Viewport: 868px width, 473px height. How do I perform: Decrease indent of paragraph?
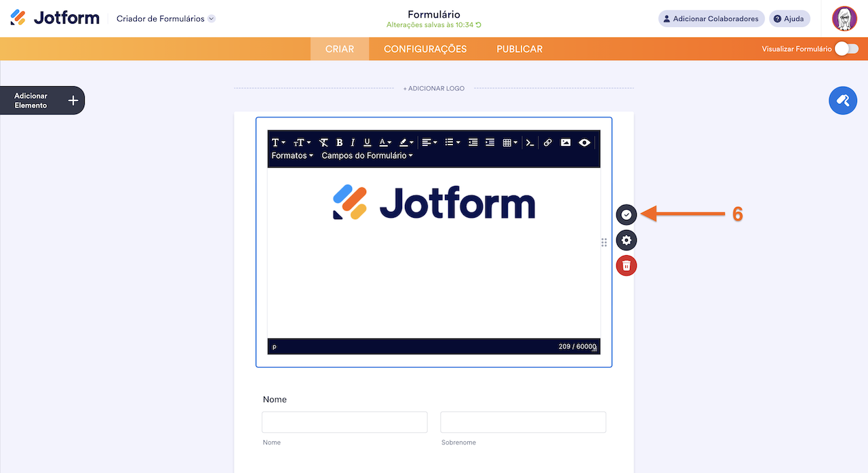(x=473, y=143)
